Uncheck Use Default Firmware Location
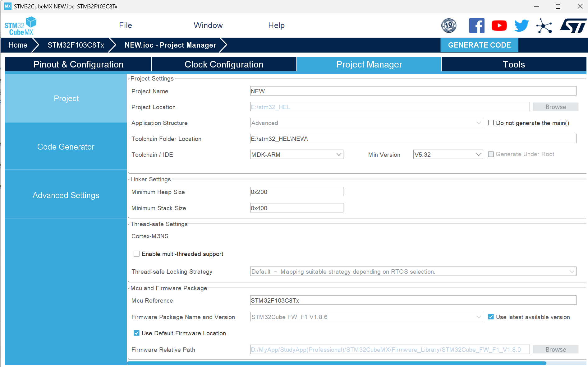 [136, 333]
